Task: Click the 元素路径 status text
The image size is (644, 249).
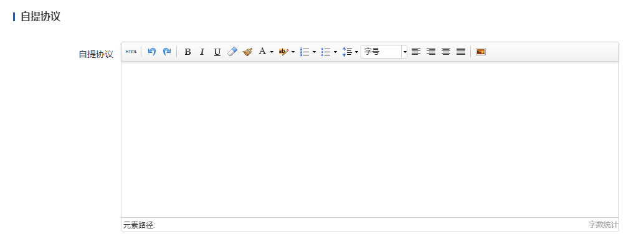Action: (140, 225)
